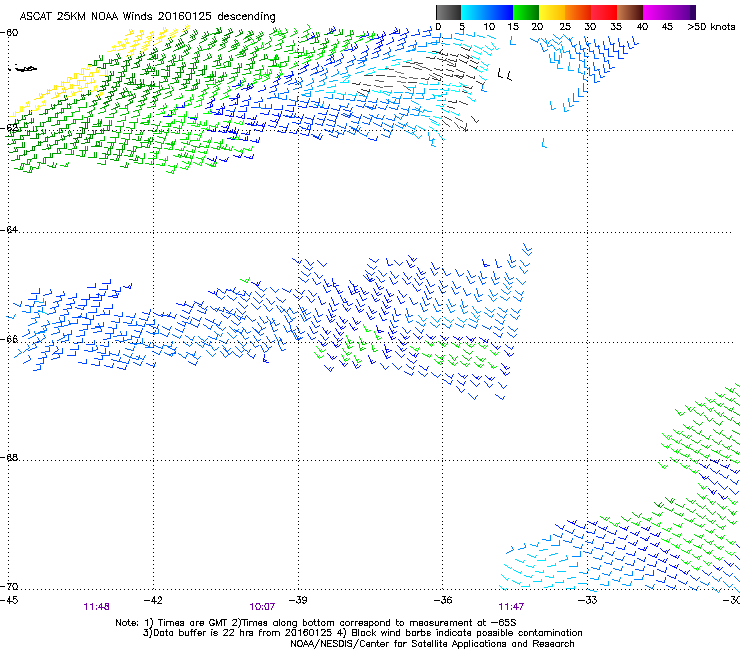
Task: Click the '25' label on wind scale
Action: click(x=565, y=27)
